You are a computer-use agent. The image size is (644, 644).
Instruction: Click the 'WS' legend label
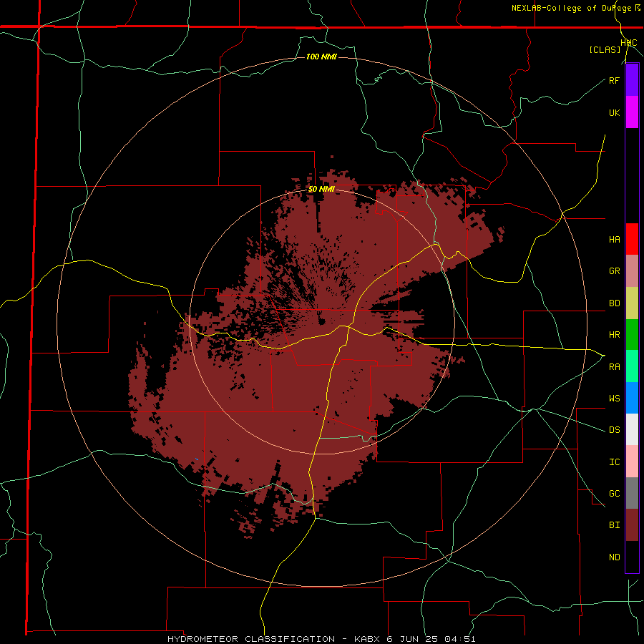point(614,399)
